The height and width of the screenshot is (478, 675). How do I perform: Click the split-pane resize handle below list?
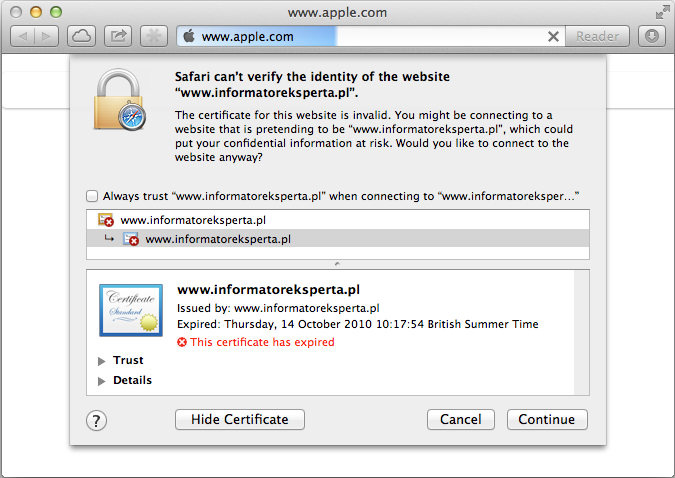tap(338, 264)
